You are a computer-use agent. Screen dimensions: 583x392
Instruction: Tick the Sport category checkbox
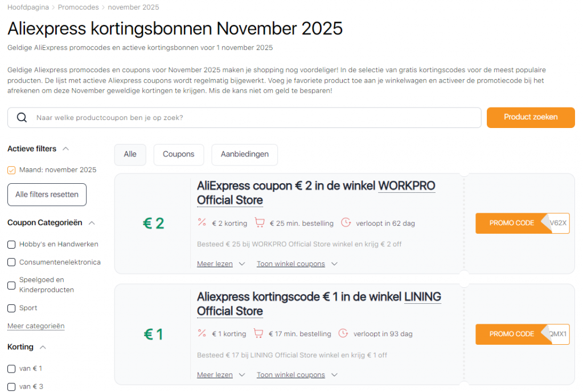coord(11,308)
